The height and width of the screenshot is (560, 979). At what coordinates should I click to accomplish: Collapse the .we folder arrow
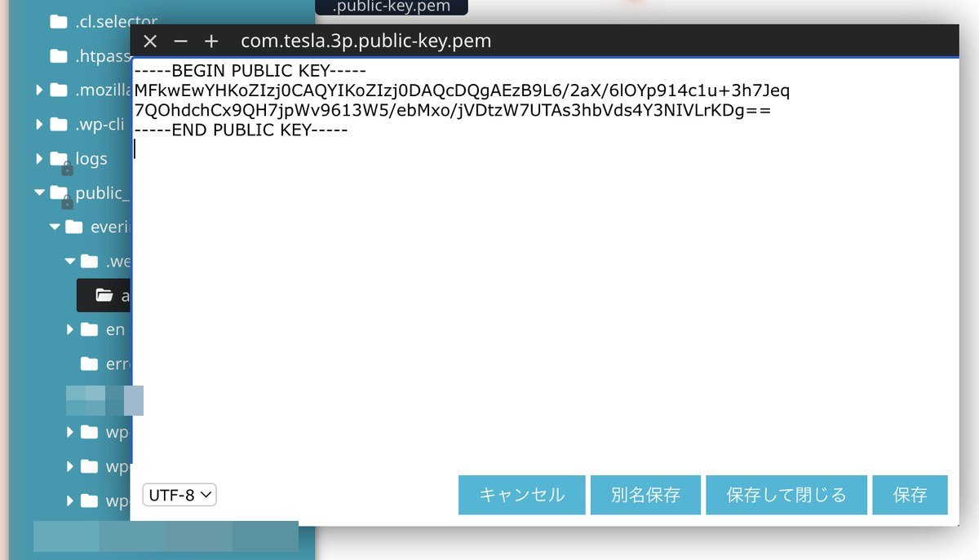(70, 262)
